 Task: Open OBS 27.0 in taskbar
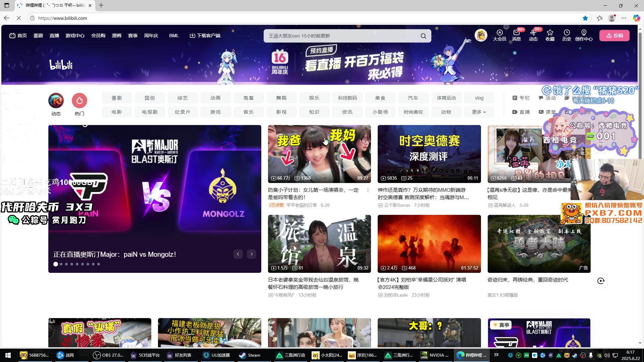pos(108,355)
